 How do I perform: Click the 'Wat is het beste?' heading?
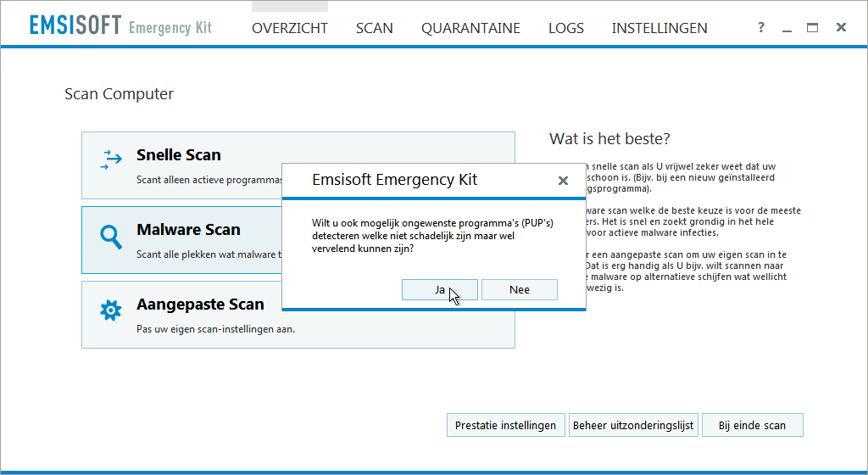click(609, 138)
